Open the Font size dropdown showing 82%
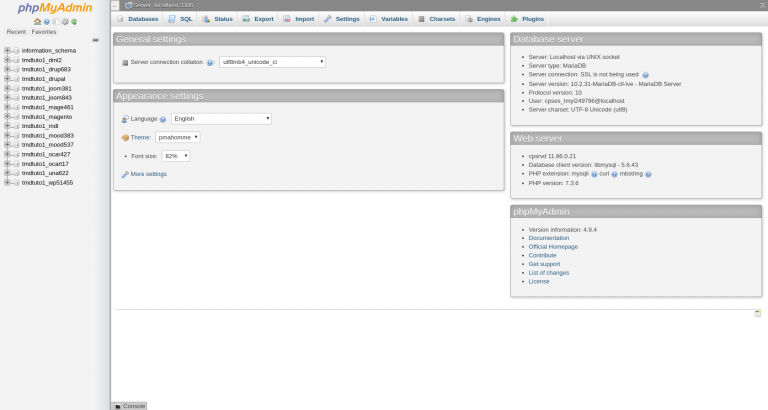Screen dimensions: 768x410 coord(176,156)
